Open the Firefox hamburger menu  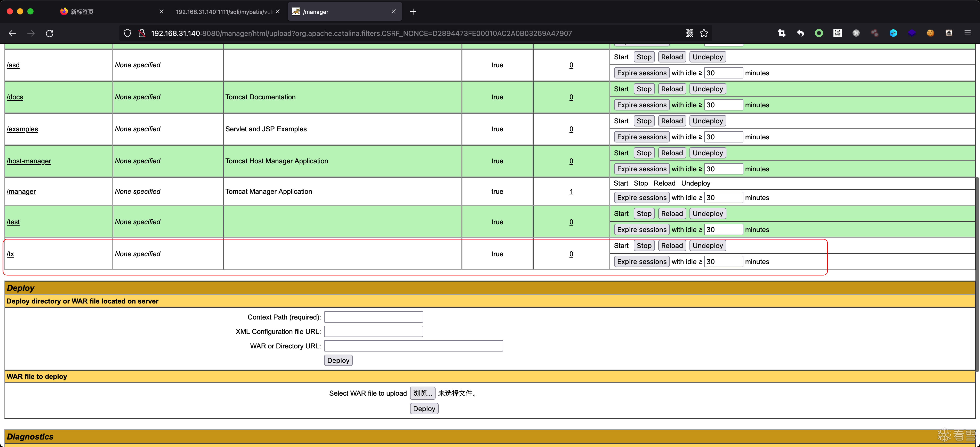click(x=967, y=33)
